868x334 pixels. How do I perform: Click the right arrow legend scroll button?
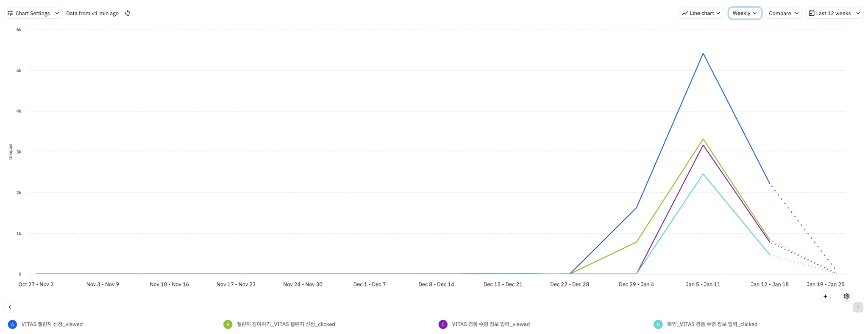click(857, 307)
